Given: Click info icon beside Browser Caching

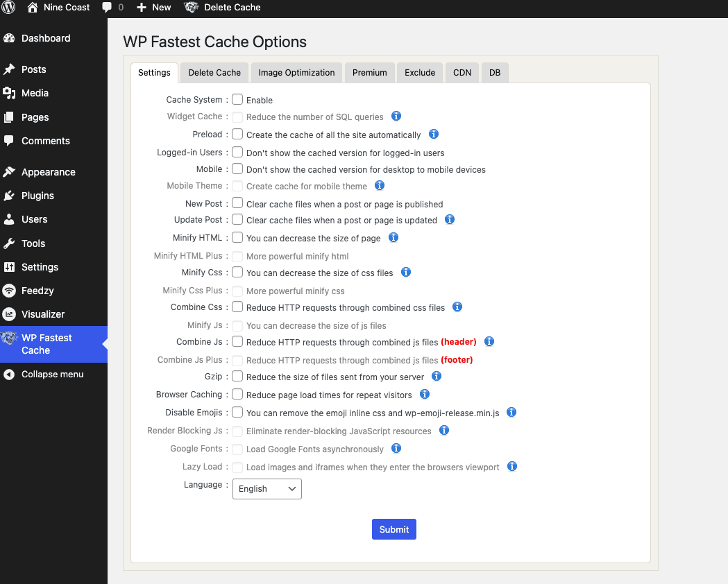Looking at the screenshot, I should pyautogui.click(x=425, y=394).
